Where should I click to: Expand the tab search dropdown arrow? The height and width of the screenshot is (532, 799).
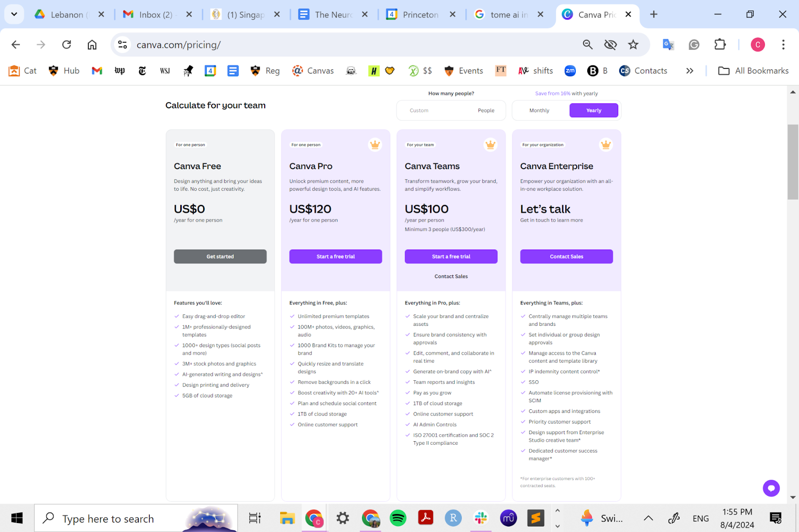point(14,14)
